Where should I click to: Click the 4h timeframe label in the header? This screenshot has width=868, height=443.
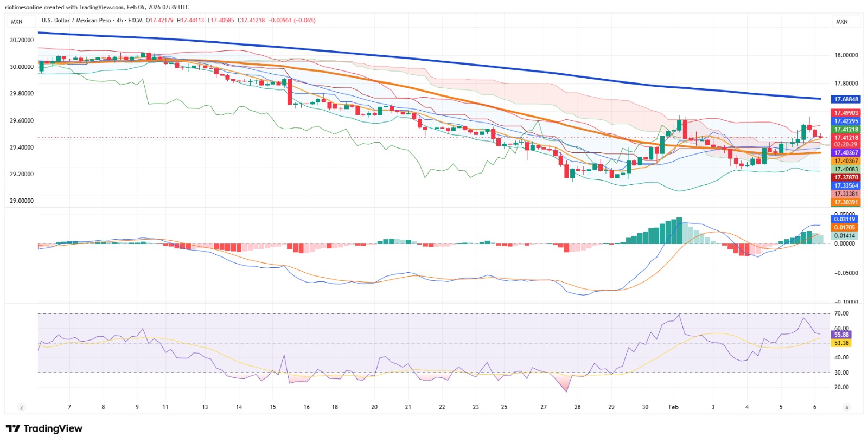pos(119,20)
